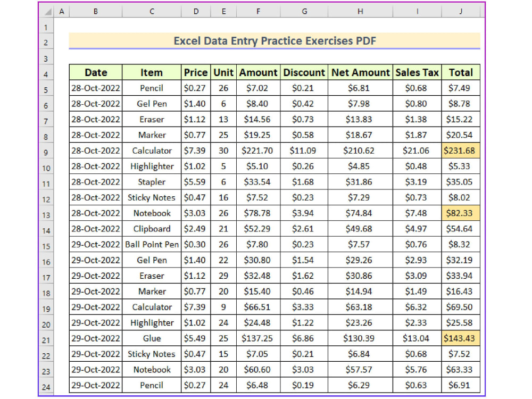
Task: Select highlighted total cell $82.33
Action: pos(461,213)
